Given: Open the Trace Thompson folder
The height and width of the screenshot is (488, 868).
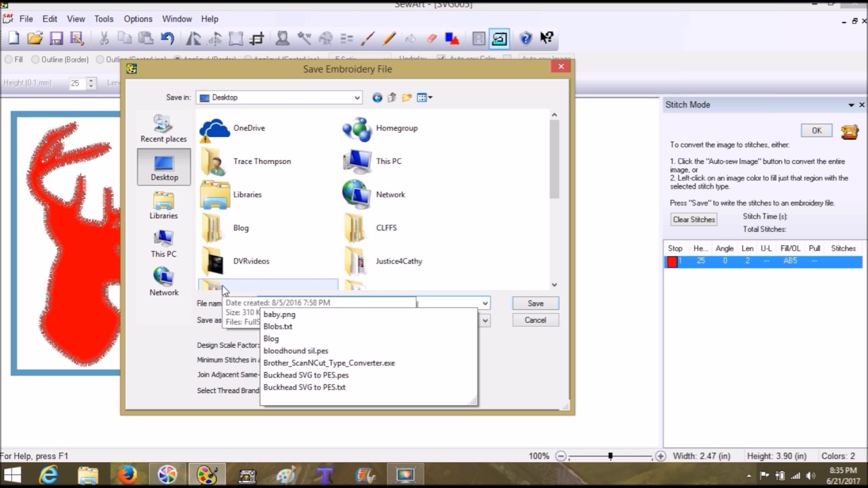Looking at the screenshot, I should tap(247, 161).
